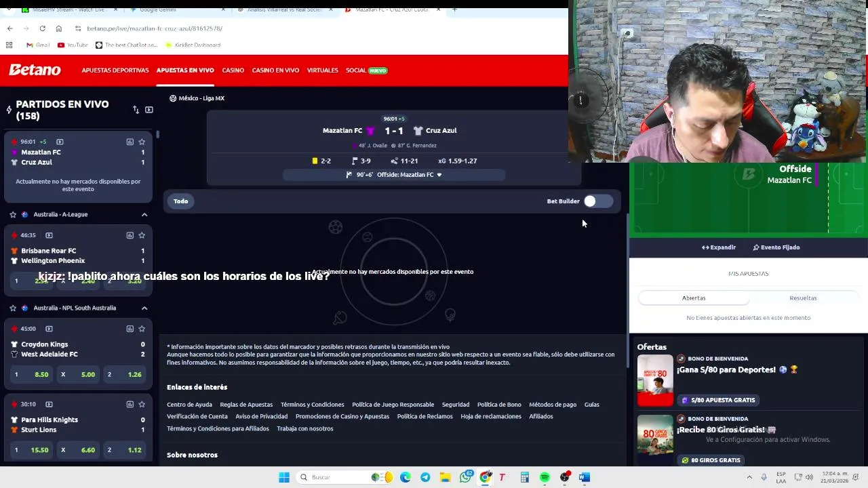Click stream icon beside 30:10 match

[49, 404]
